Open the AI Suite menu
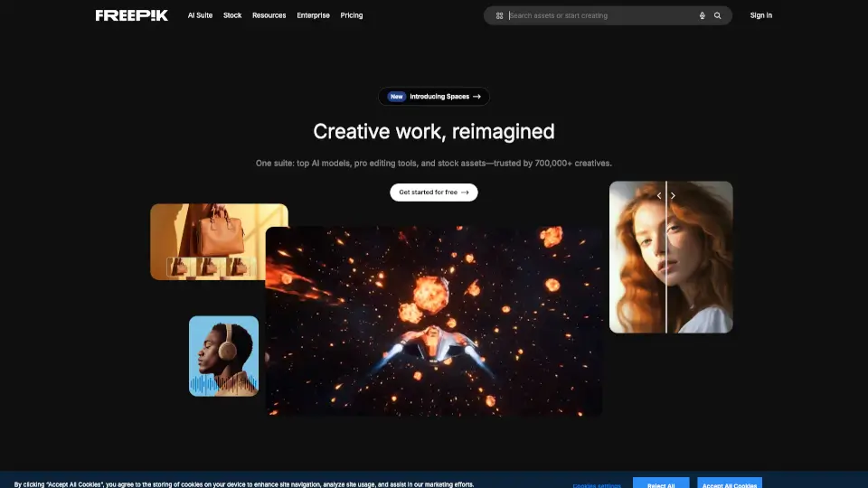Image resolution: width=868 pixels, height=488 pixels. coord(200,15)
